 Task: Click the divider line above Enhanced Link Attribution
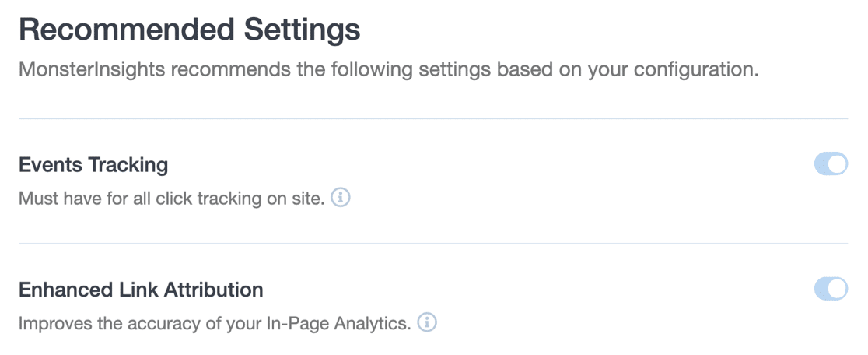[x=433, y=244]
